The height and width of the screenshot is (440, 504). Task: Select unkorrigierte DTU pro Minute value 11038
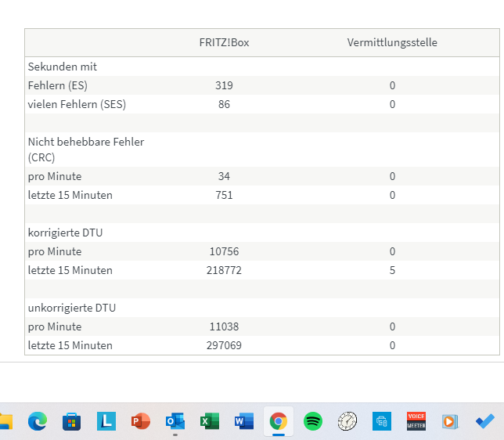tap(224, 326)
